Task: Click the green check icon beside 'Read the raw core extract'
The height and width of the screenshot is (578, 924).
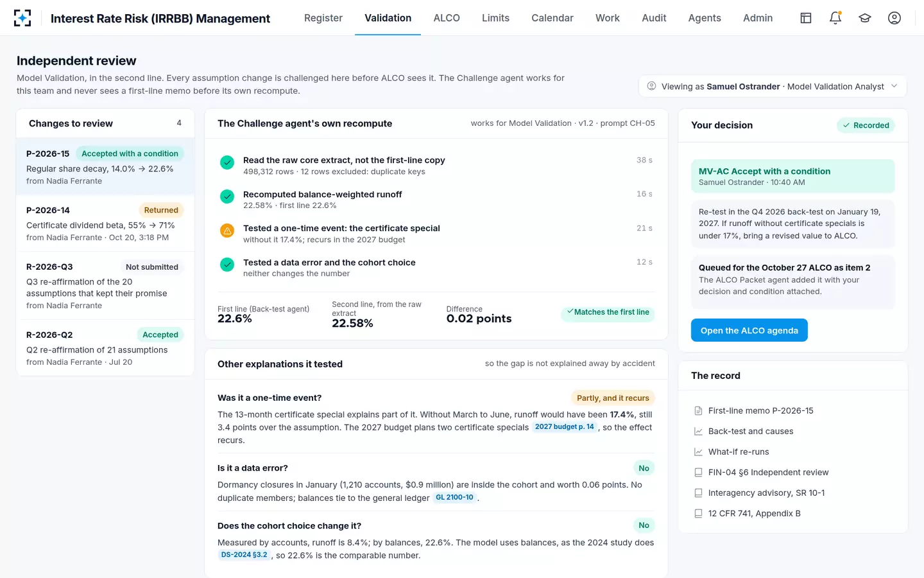Action: 227,162
